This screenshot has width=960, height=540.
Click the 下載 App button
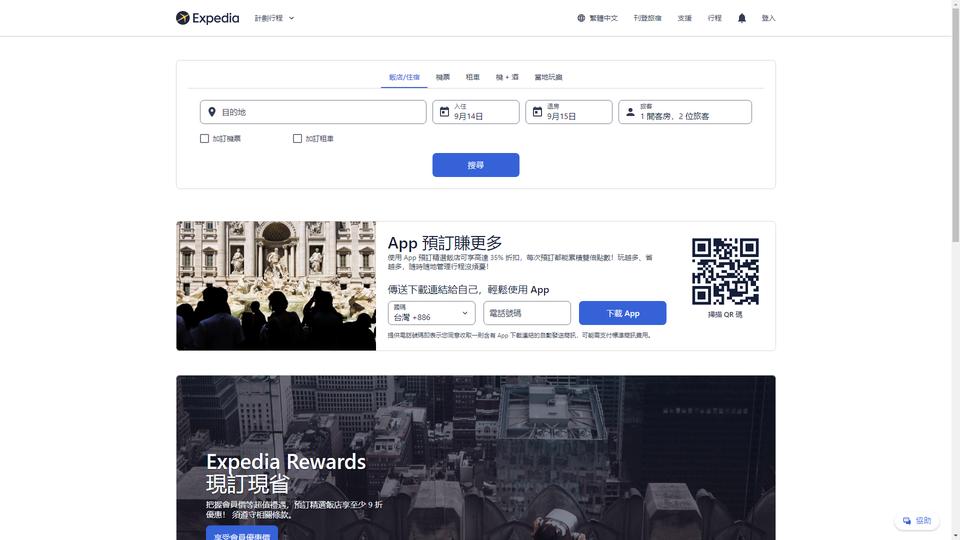click(x=623, y=313)
